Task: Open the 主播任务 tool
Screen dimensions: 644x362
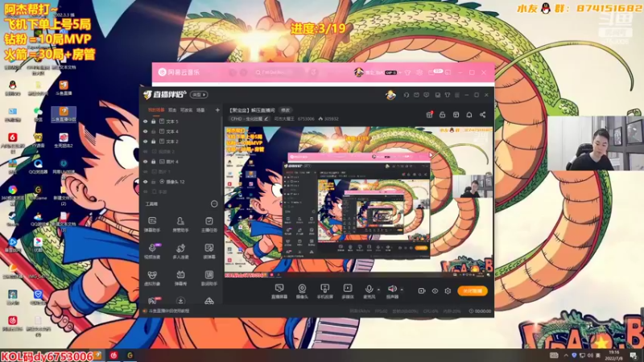Action: [209, 224]
